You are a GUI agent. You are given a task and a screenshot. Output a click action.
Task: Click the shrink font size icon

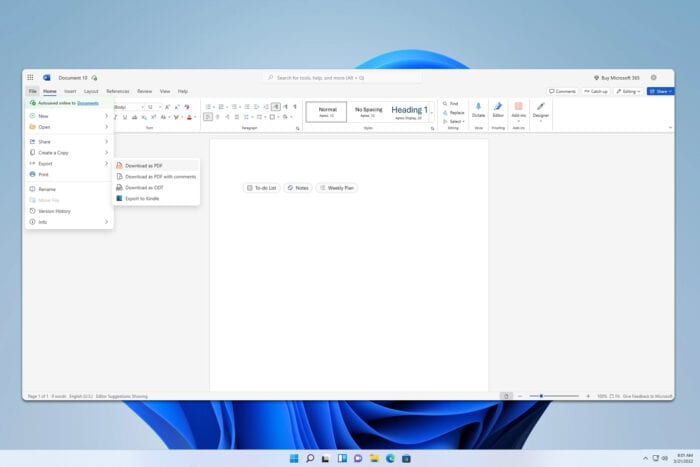click(x=177, y=107)
